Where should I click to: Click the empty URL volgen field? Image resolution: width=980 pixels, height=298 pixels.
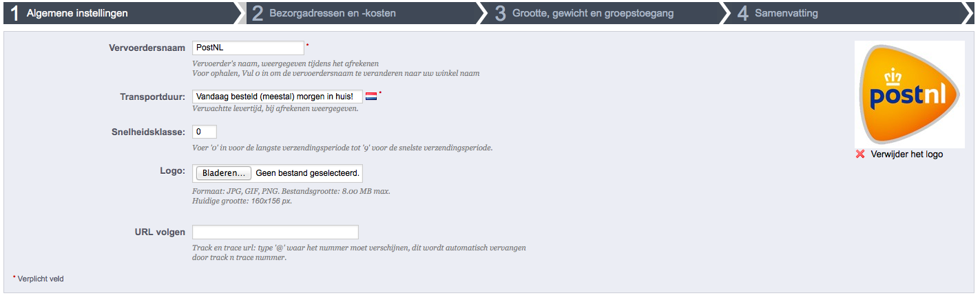275,232
